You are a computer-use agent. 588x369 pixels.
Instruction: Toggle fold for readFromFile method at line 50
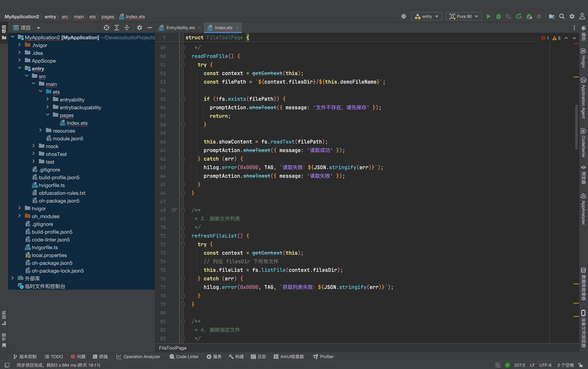(183, 56)
